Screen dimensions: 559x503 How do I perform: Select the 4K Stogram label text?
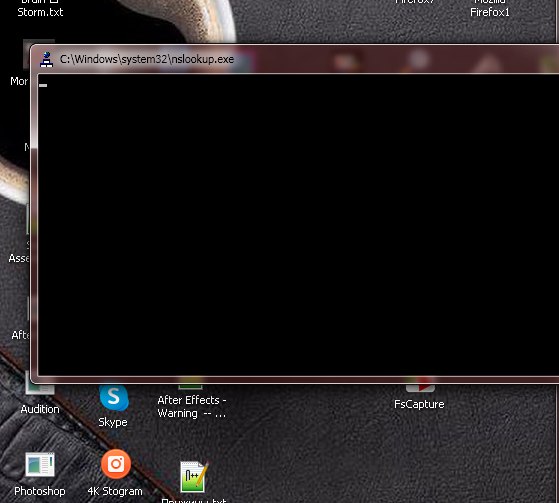115,491
